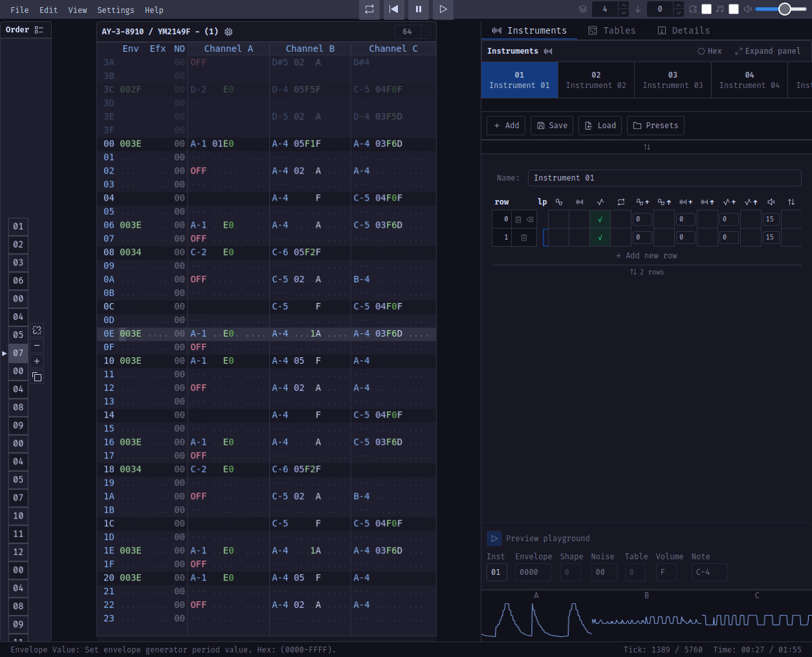This screenshot has height=657, width=812.
Task: Delete instrument row 1 with trash icon
Action: point(524,238)
